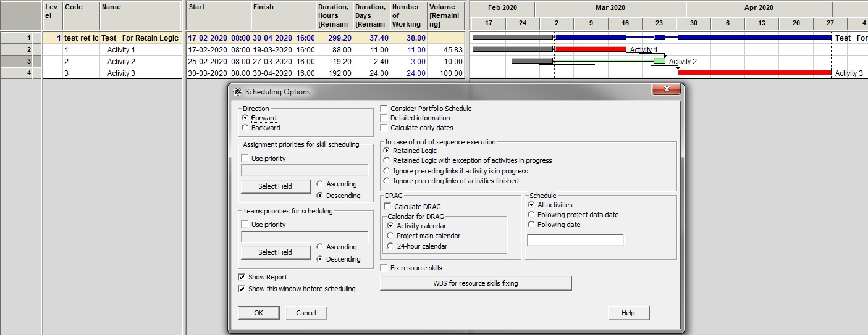Click the Start column header
Image resolution: width=868 pixels, height=335 pixels.
218,15
